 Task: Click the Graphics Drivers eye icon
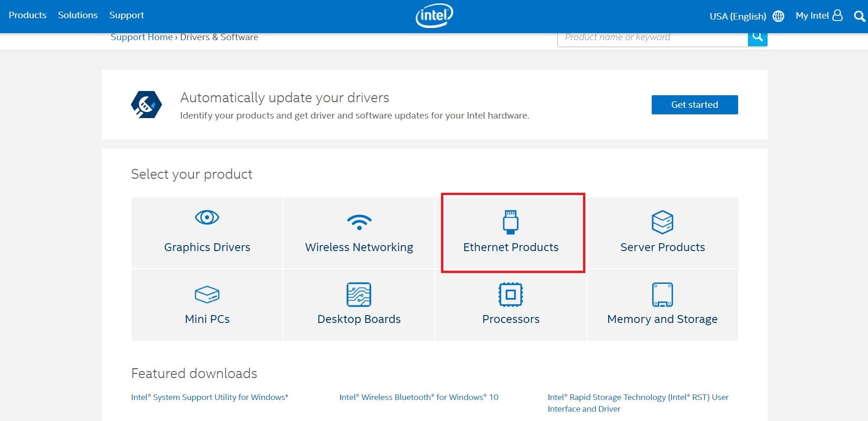207,218
